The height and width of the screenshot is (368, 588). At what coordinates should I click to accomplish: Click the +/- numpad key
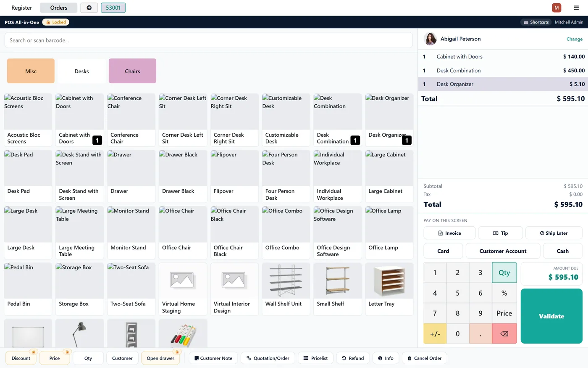(435, 334)
